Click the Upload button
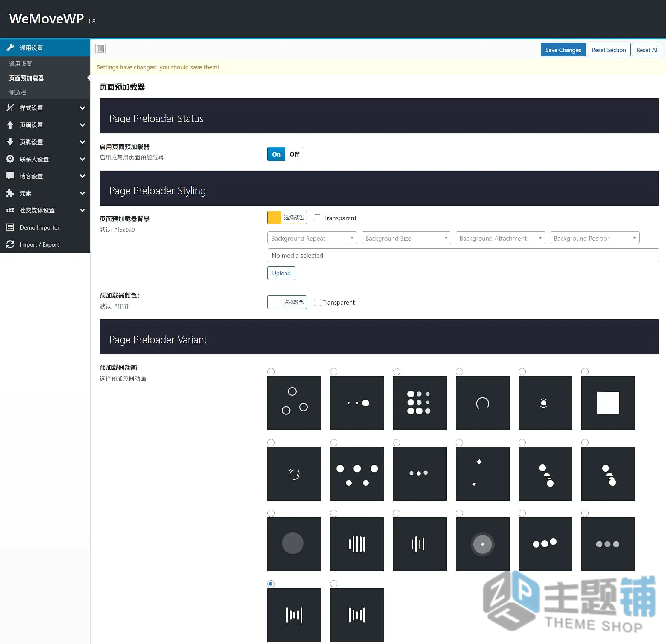Screen dimensions: 666x644 281,273
